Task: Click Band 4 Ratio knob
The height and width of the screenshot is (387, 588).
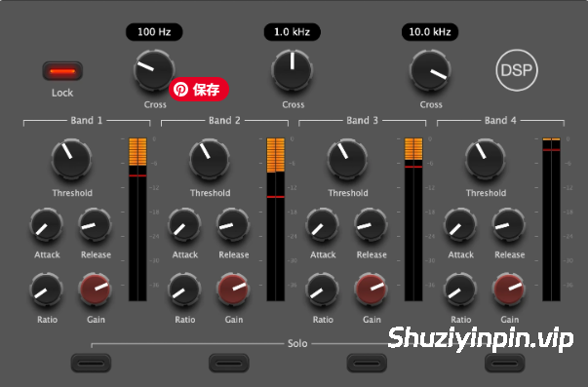Action: tap(460, 290)
